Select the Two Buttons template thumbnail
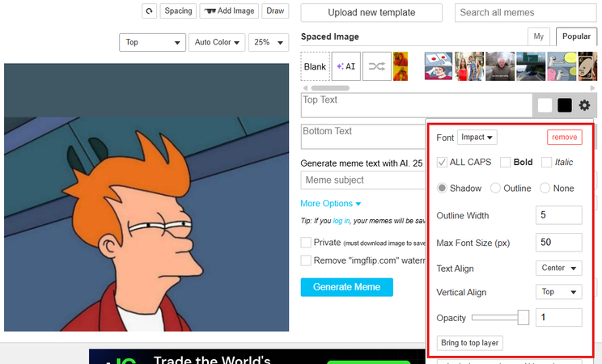Screen dimensions: 602x364 click(x=439, y=66)
